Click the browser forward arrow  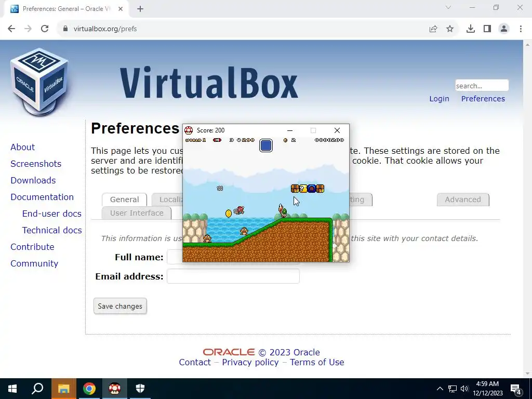pyautogui.click(x=28, y=29)
